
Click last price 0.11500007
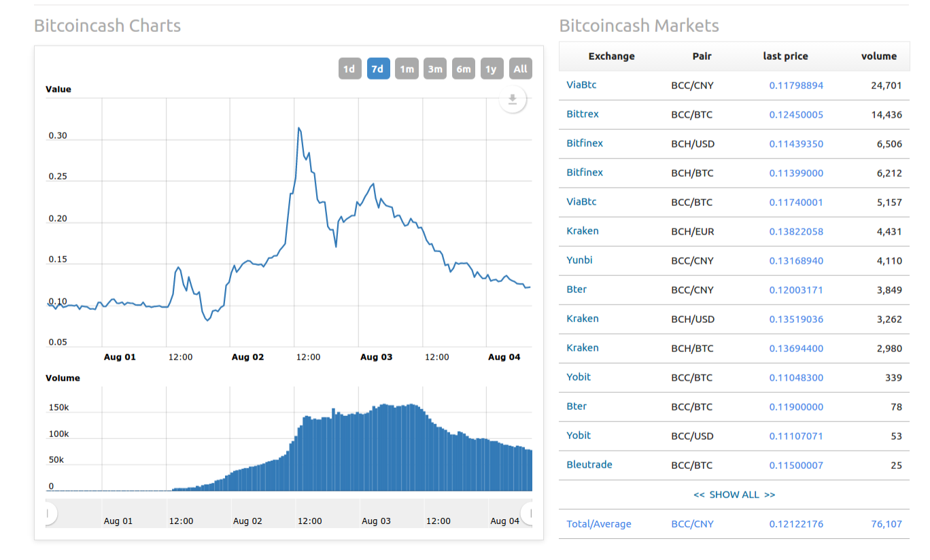point(796,466)
